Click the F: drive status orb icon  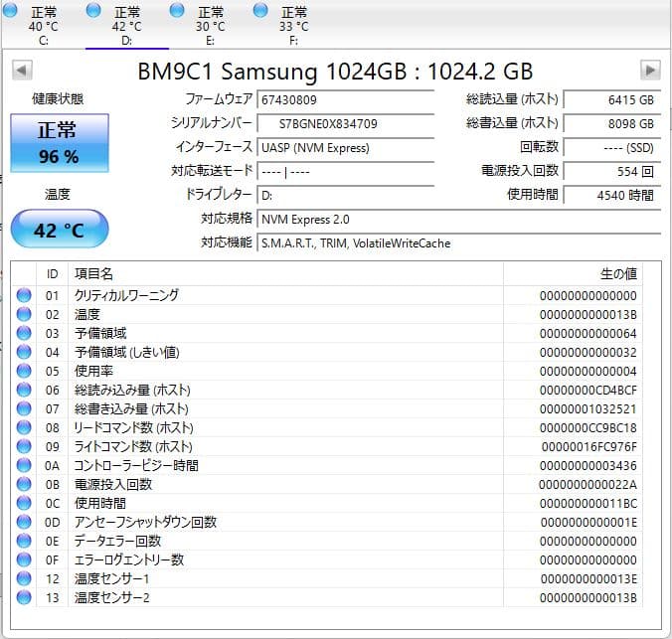260,10
